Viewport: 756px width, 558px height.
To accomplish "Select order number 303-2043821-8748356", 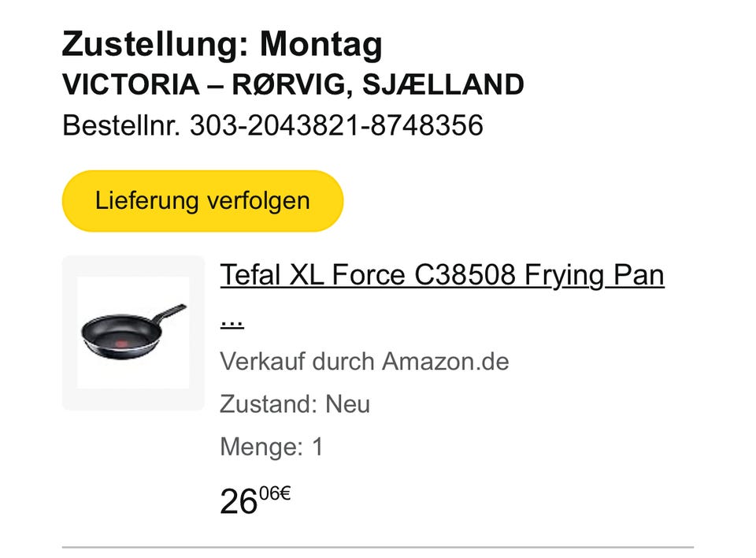I will 336,125.
